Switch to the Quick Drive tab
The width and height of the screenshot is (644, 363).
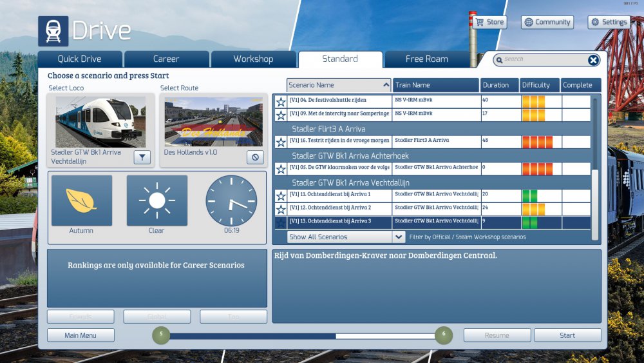(80, 59)
